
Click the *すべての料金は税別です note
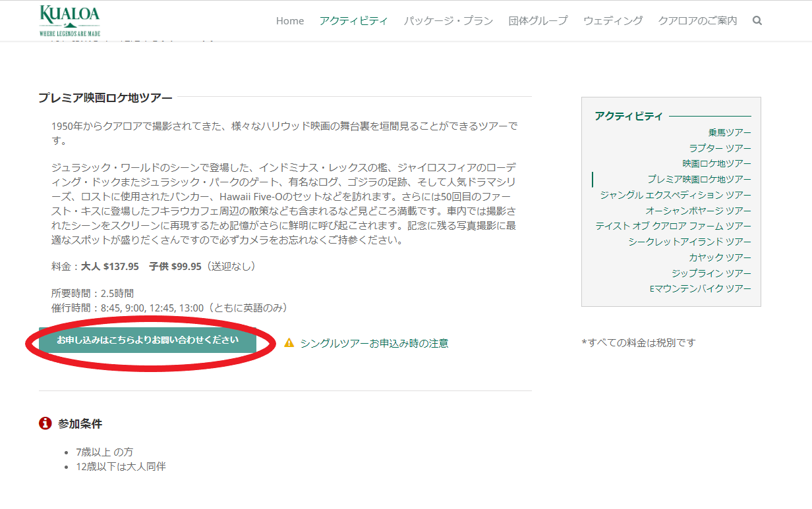638,342
